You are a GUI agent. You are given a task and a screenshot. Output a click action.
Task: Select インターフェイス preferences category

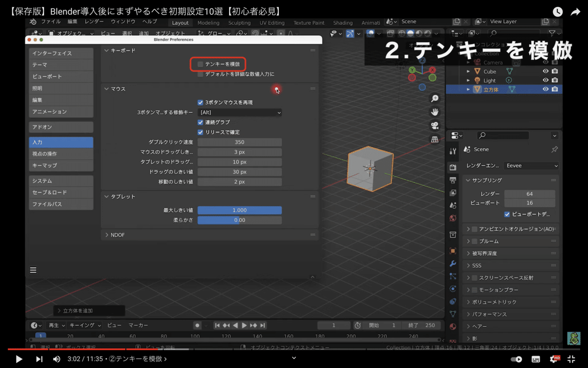tap(61, 53)
